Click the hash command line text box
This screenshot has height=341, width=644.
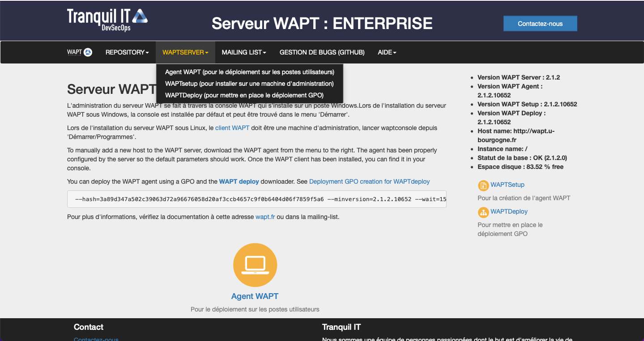pyautogui.click(x=257, y=199)
